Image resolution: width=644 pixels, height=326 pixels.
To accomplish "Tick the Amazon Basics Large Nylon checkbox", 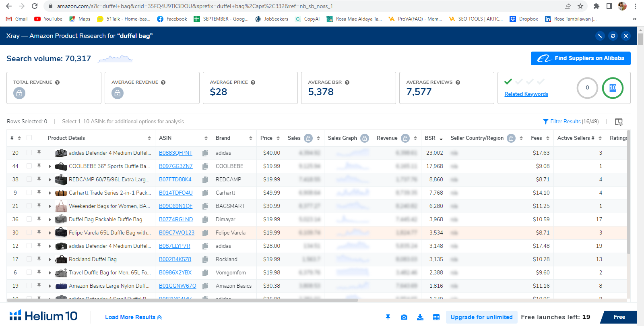I will pyautogui.click(x=29, y=286).
